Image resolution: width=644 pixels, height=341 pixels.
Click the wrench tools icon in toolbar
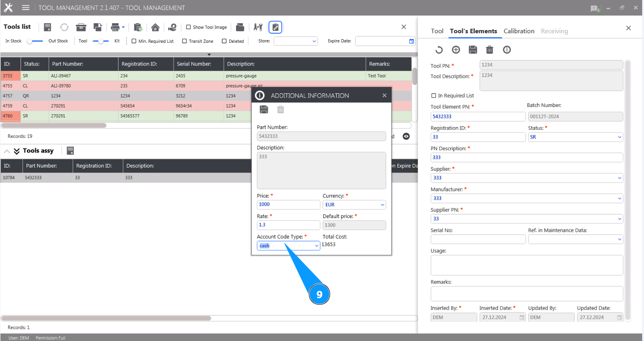[258, 27]
